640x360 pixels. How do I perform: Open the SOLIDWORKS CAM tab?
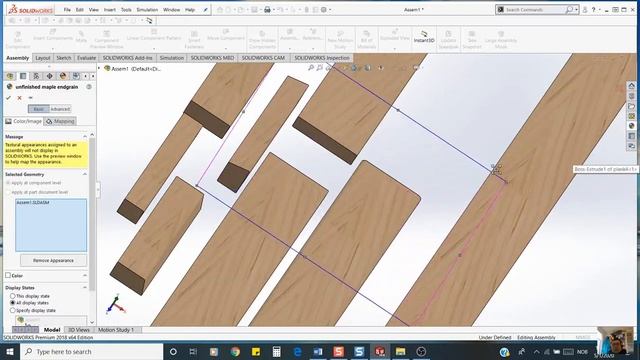coord(263,58)
